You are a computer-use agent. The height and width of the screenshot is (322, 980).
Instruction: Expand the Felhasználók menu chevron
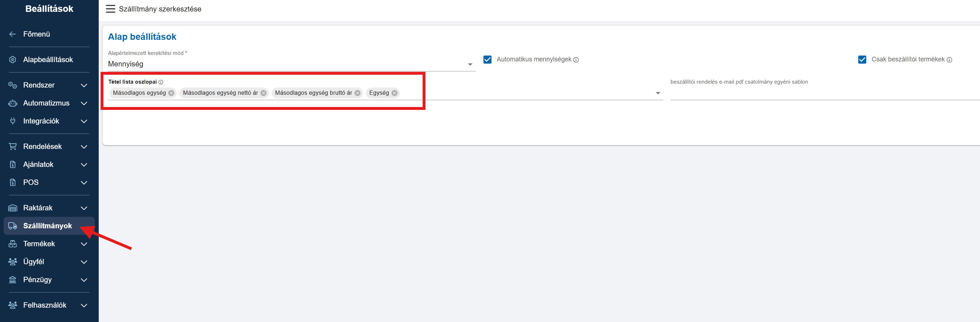point(84,305)
